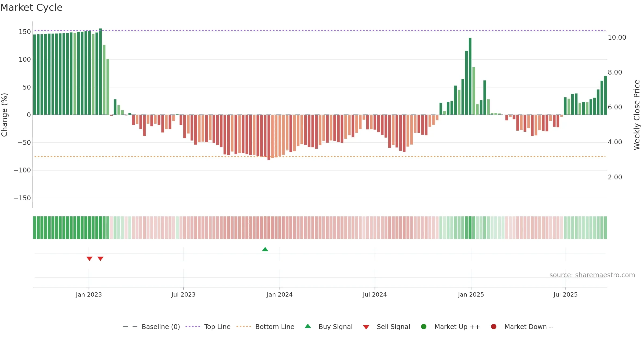Viewport: 644px width, 362px height.
Task: Click the 8.00 Weekly Close Price tick
Action: click(x=615, y=72)
